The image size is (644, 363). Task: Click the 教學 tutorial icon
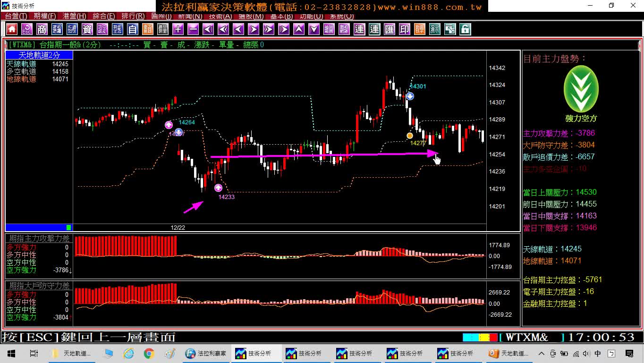420,29
